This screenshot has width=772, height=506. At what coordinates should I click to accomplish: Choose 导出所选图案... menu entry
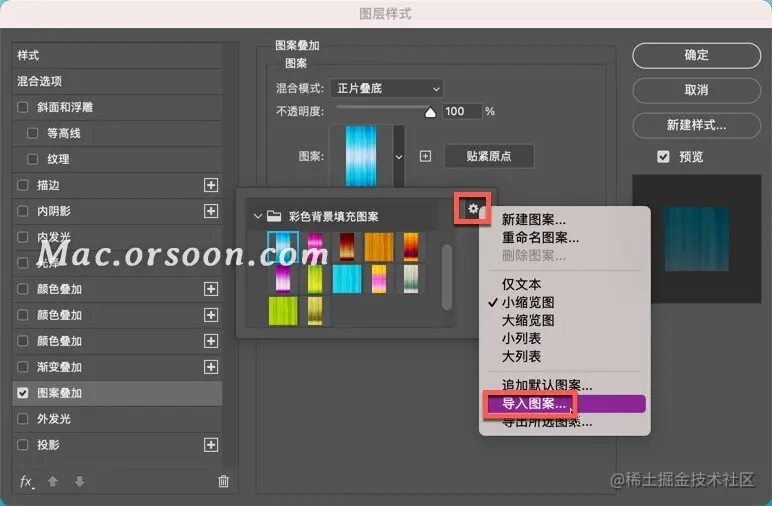pos(547,422)
